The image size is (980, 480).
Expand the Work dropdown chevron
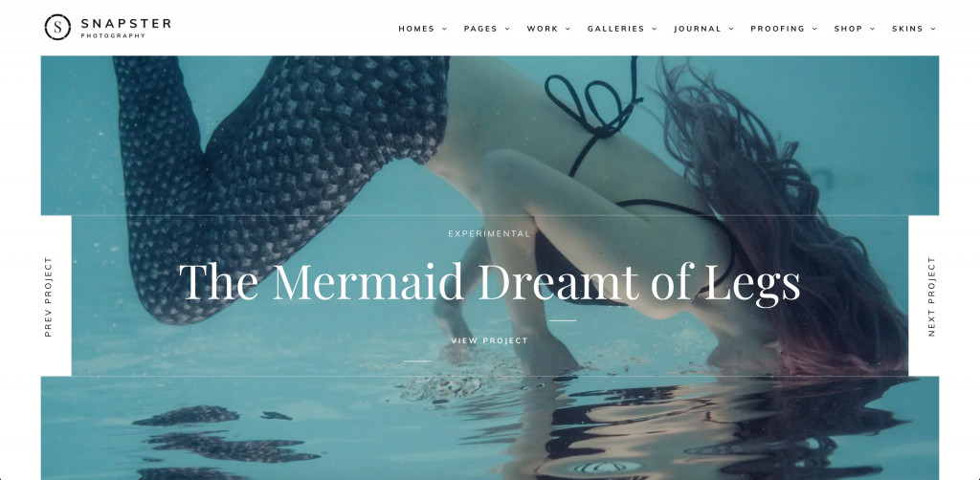point(568,29)
